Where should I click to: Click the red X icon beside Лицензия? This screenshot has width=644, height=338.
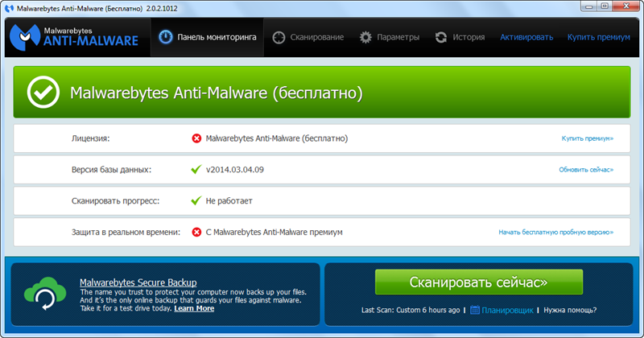point(196,138)
